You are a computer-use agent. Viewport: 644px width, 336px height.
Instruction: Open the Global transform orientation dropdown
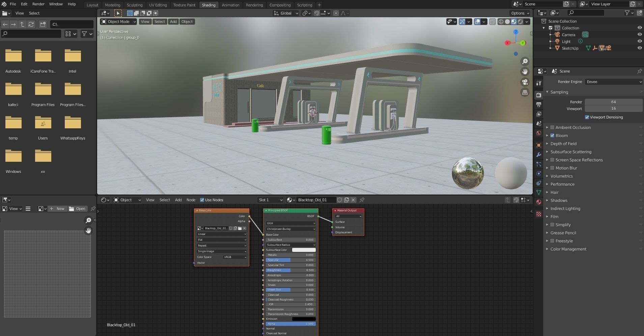[286, 13]
